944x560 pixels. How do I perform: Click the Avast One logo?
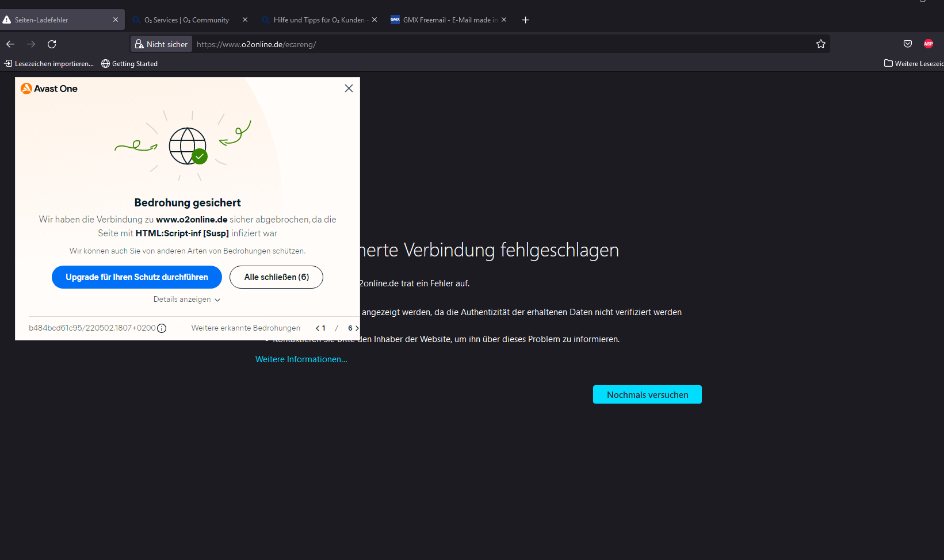(x=49, y=89)
